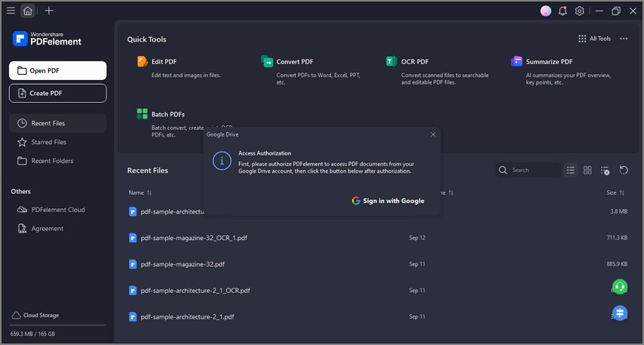Close the Google Drive authorization dialog

click(433, 134)
